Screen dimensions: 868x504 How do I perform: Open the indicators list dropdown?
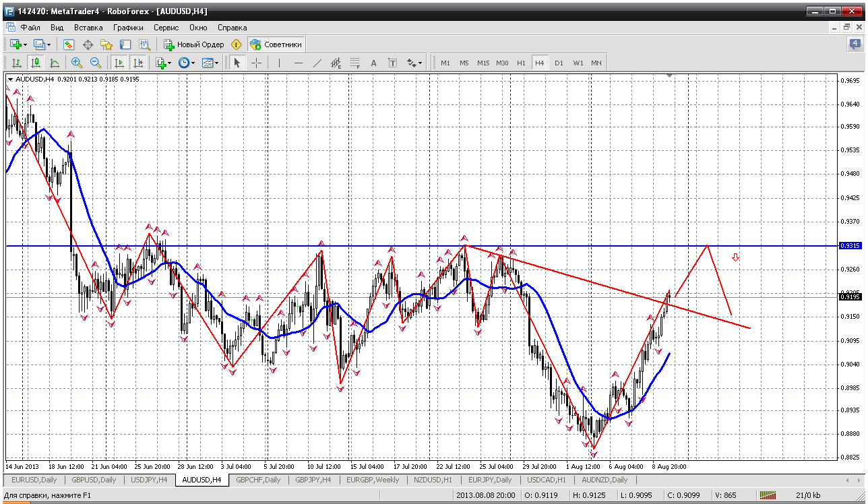click(x=169, y=63)
